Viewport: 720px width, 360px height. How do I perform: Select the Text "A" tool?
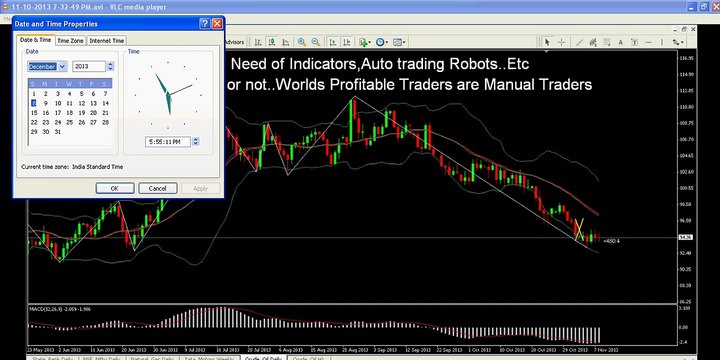(620, 42)
